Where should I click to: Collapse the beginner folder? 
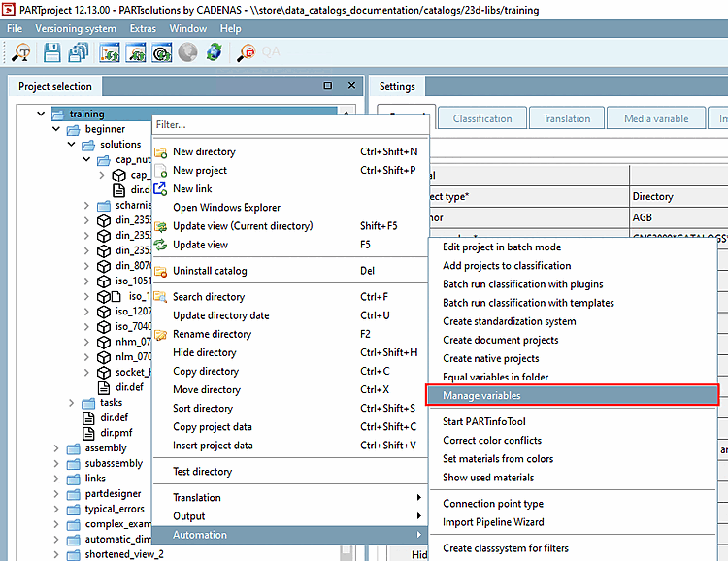56,129
